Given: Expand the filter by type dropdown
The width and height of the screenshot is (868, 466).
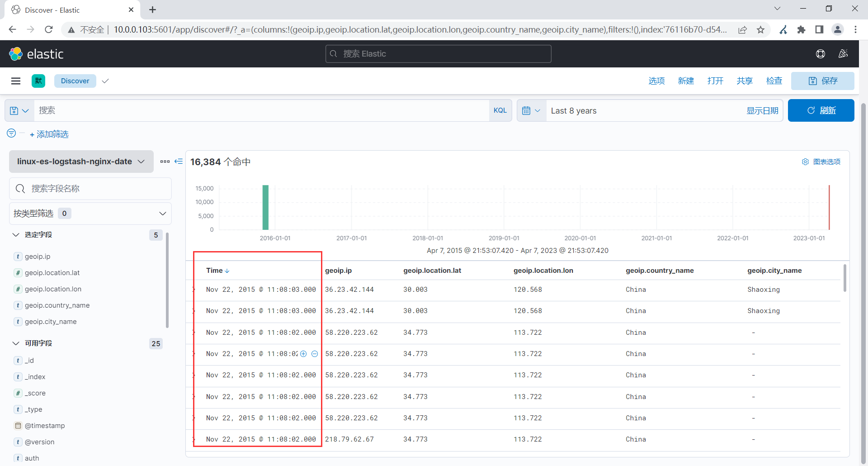Looking at the screenshot, I should [90, 214].
